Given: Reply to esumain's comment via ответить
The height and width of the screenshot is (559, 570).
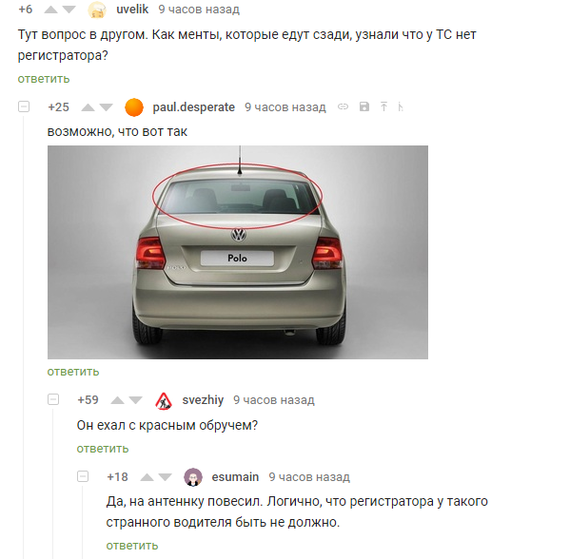Looking at the screenshot, I should click(132, 546).
